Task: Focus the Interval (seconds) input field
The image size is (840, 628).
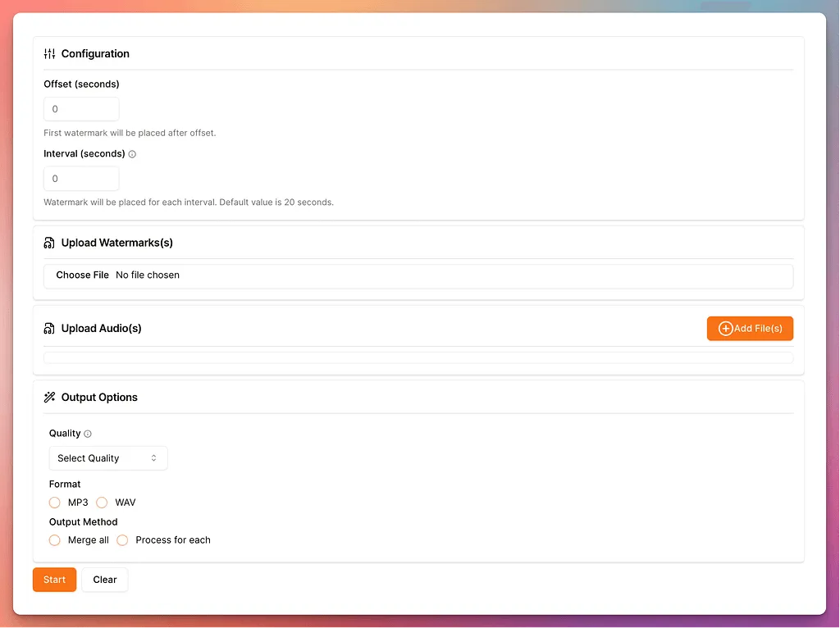Action: (81, 179)
